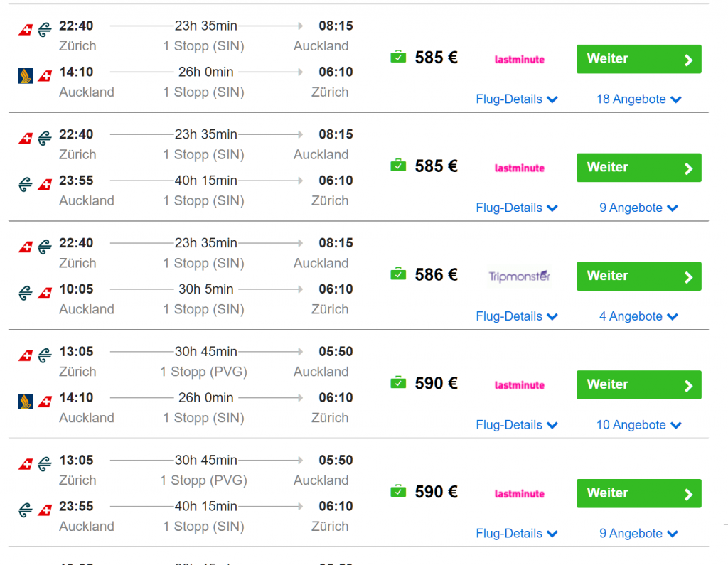Click the Tripmonster provider logo
This screenshot has width=728, height=565.
pos(519,276)
